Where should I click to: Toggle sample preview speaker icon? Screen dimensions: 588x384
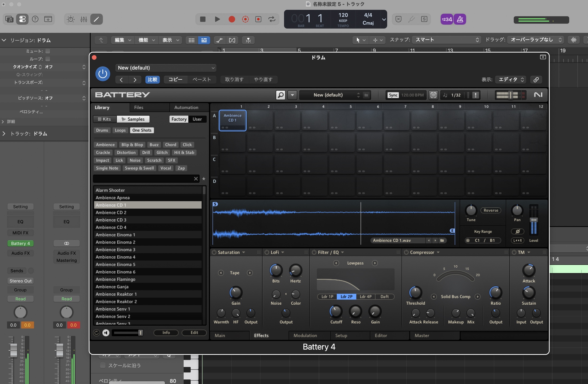[106, 332]
